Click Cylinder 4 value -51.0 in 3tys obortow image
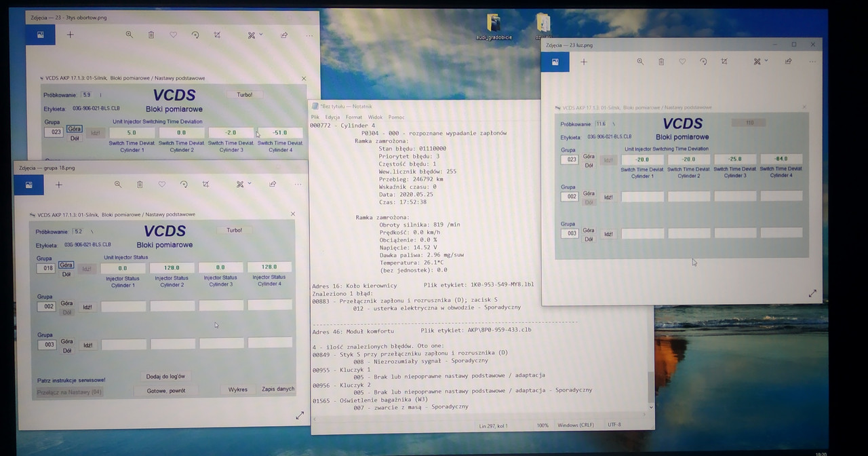This screenshot has height=456, width=868. tap(279, 132)
